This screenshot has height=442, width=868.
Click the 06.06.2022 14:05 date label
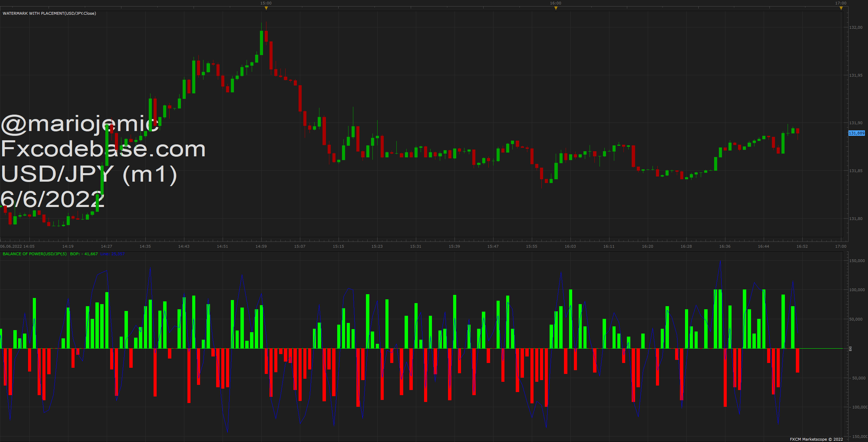(x=17, y=246)
